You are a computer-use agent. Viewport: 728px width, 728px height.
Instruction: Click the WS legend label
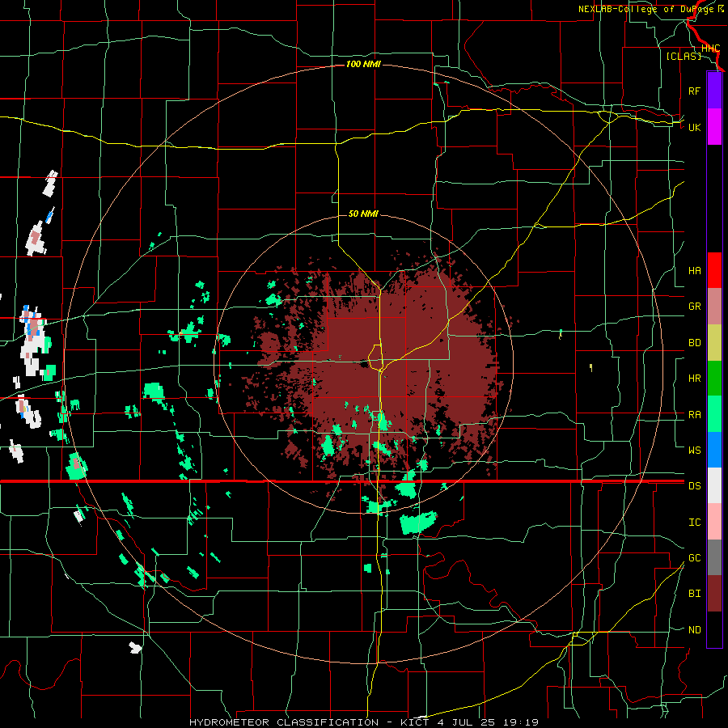(694, 450)
